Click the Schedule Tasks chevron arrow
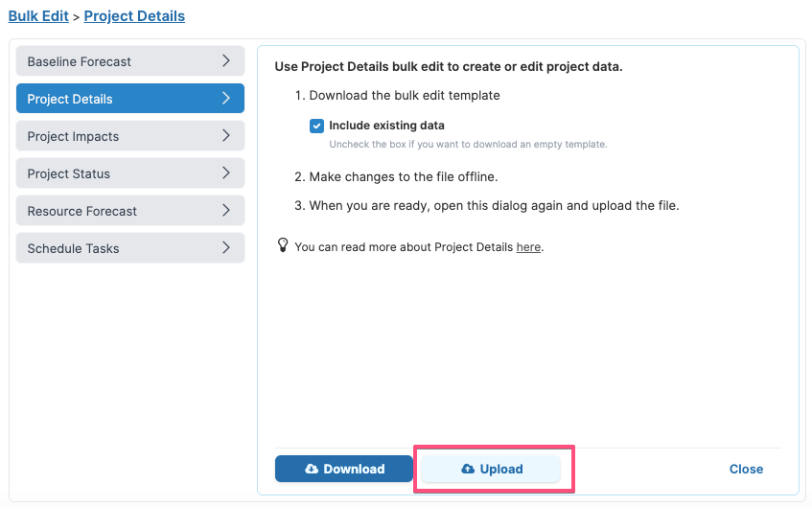 [x=226, y=247]
